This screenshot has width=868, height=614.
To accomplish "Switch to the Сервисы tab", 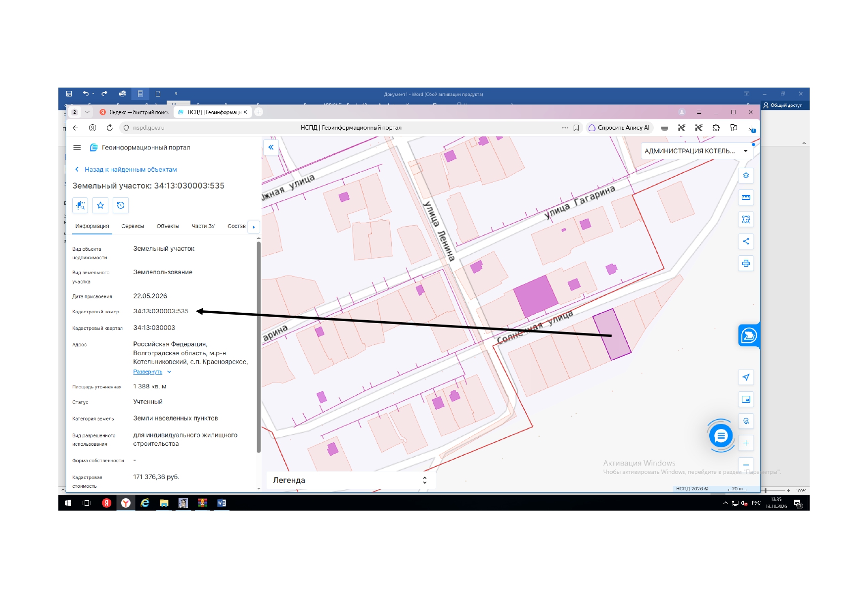I will (x=133, y=226).
